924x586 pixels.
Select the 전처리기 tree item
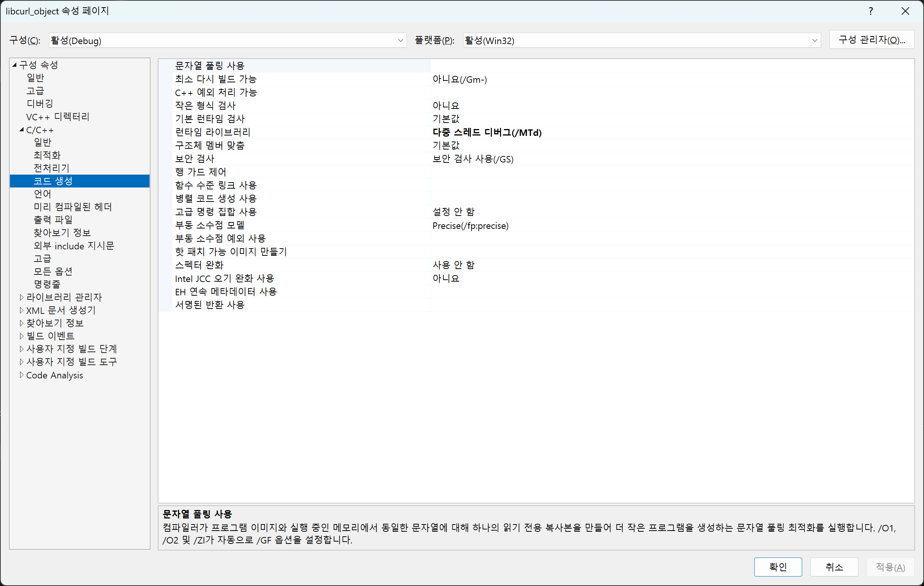51,168
